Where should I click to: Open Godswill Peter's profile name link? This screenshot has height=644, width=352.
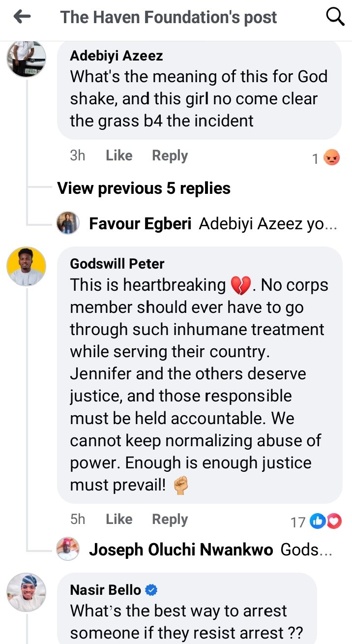pos(117,263)
